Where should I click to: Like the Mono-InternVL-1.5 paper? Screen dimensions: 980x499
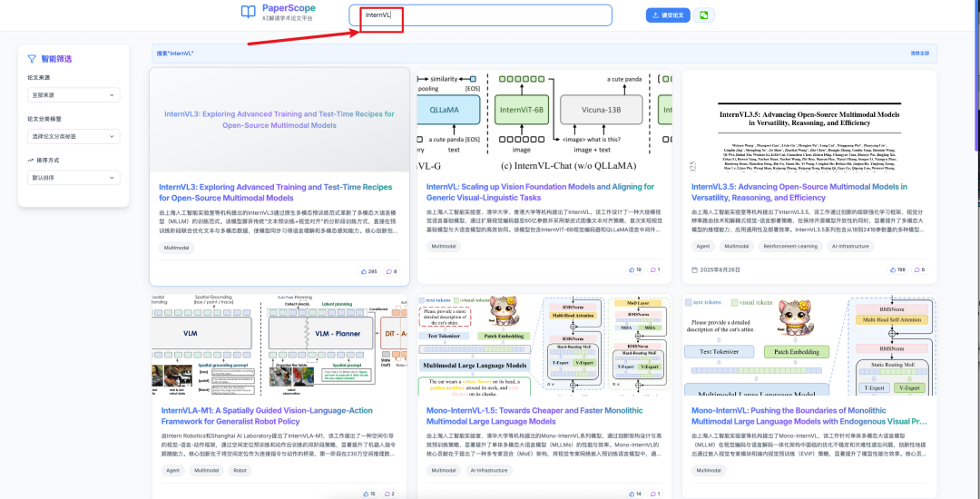tap(631, 494)
